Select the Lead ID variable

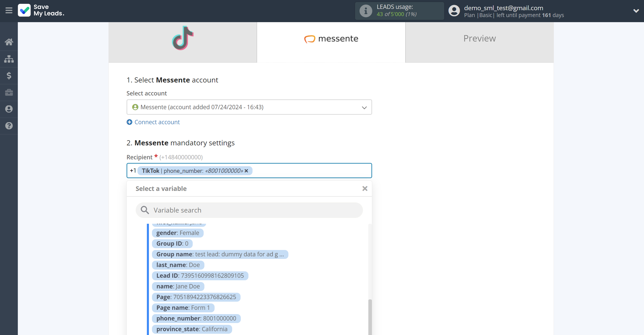pos(200,276)
